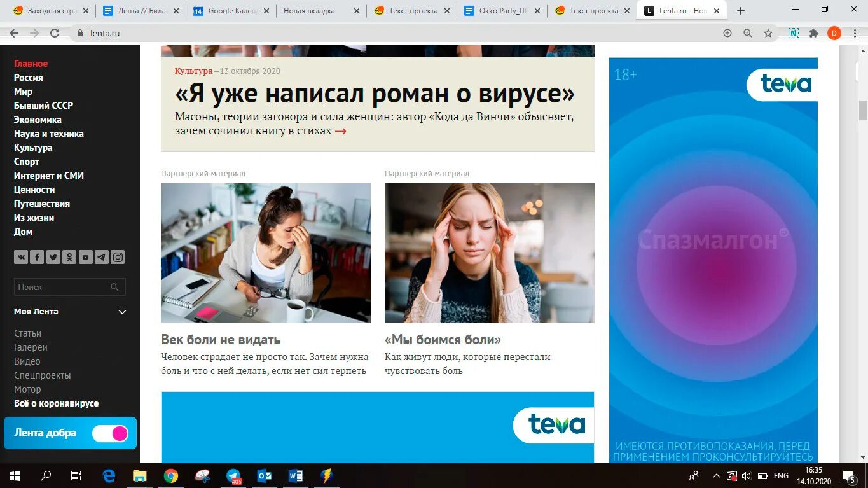The height and width of the screenshot is (488, 868).
Task: Go back using browser back arrow
Action: 14,33
